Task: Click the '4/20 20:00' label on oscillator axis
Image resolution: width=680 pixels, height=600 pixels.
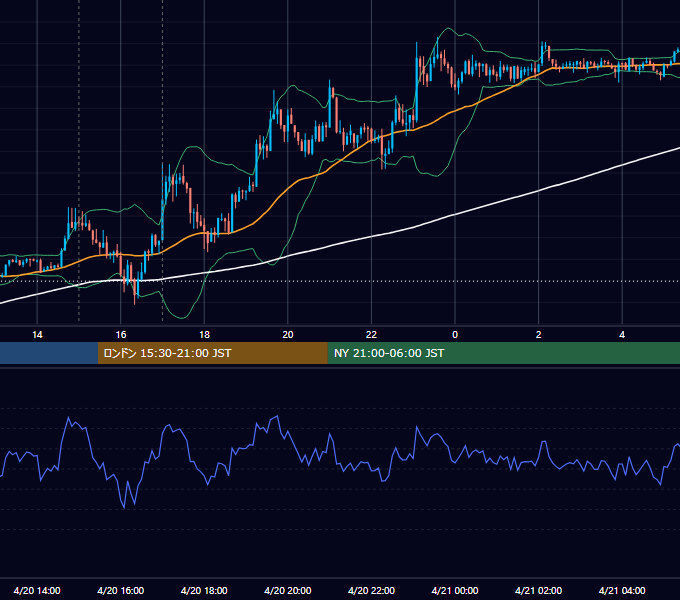Action: [288, 590]
